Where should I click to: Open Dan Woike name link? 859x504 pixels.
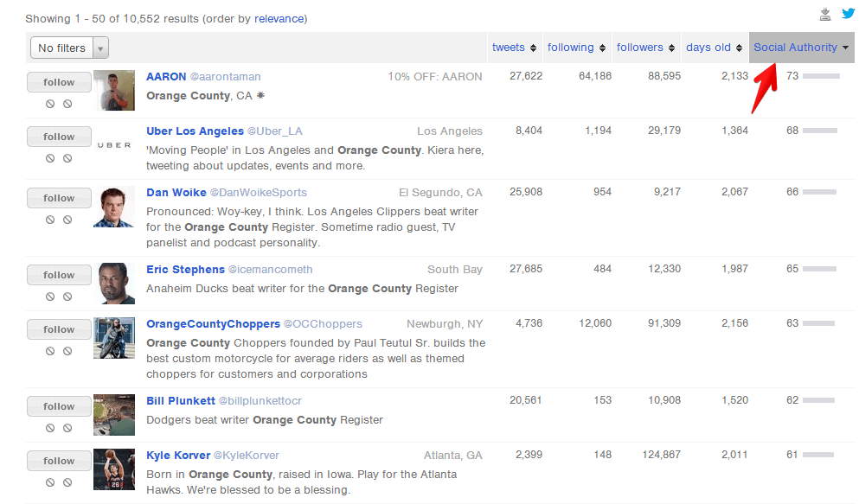[176, 193]
